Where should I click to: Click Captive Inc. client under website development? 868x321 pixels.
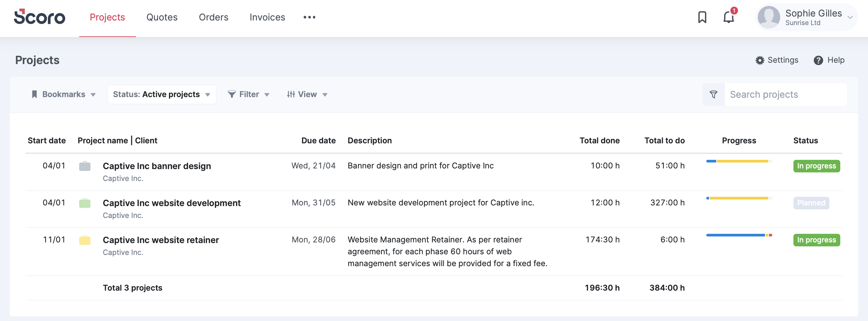click(x=123, y=215)
